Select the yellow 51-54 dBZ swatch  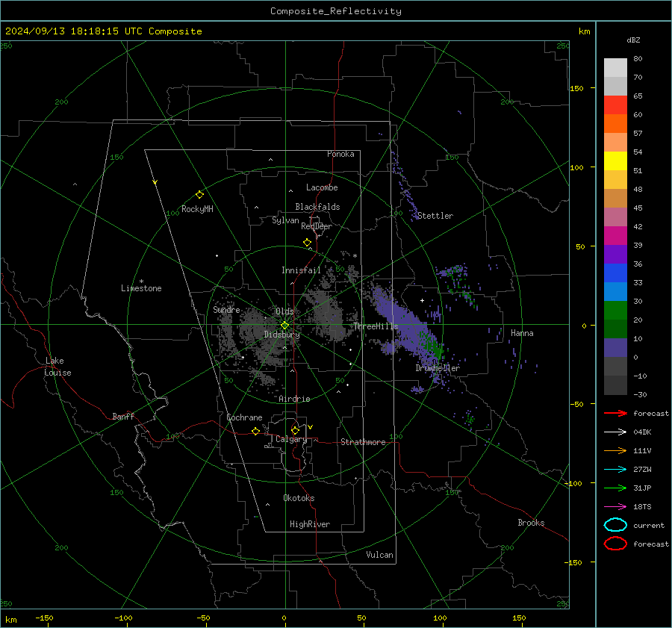tap(615, 161)
